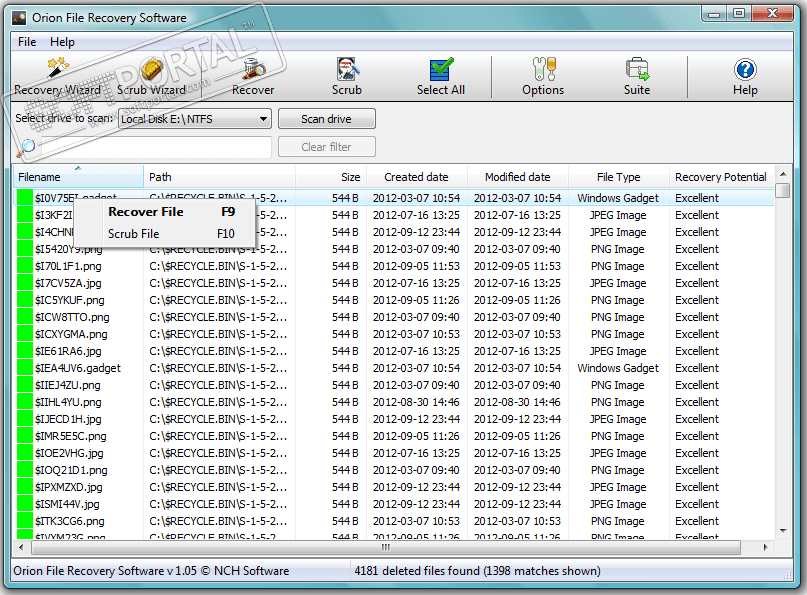Select file $IOE2VHG.jpg
This screenshot has width=807, height=595.
(x=69, y=453)
